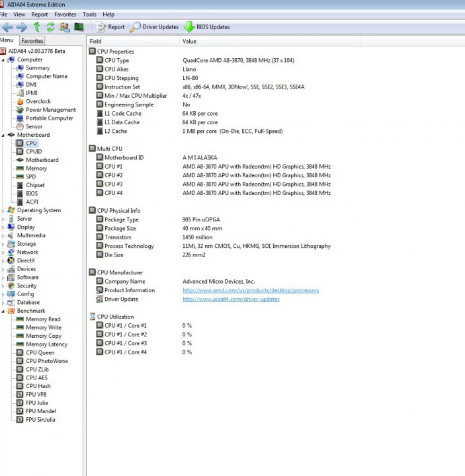
Task: Open the Help menu
Action: point(108,15)
